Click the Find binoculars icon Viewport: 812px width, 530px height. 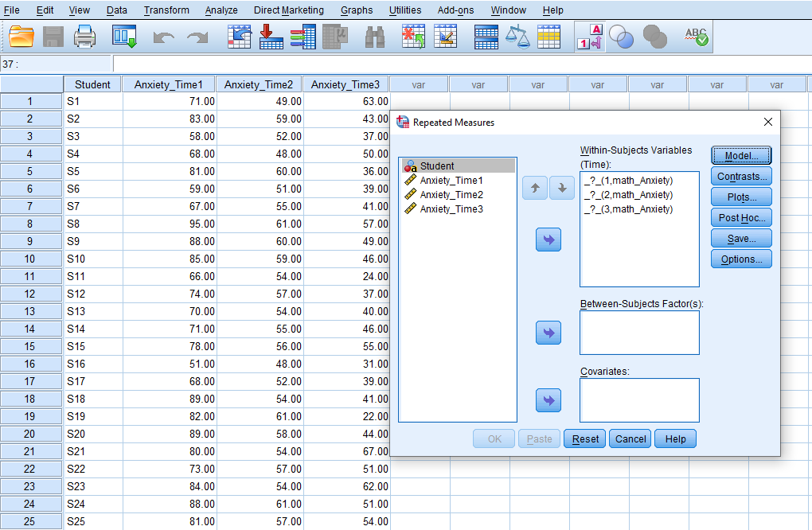pos(375,37)
